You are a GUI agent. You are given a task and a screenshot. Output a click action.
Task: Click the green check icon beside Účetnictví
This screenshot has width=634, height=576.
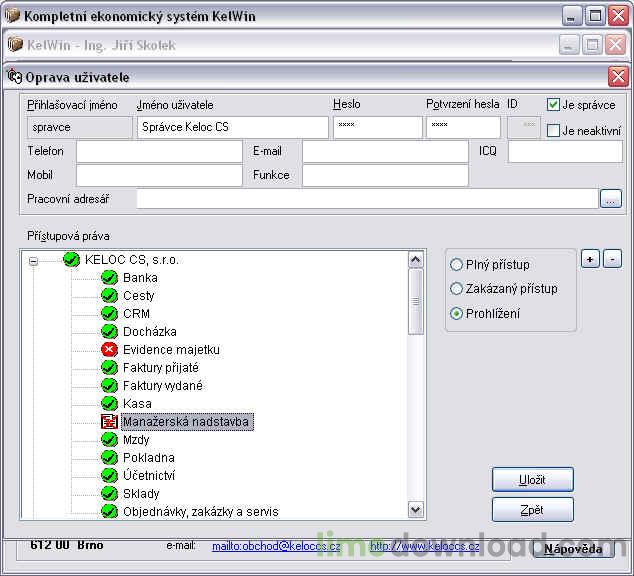coord(110,476)
